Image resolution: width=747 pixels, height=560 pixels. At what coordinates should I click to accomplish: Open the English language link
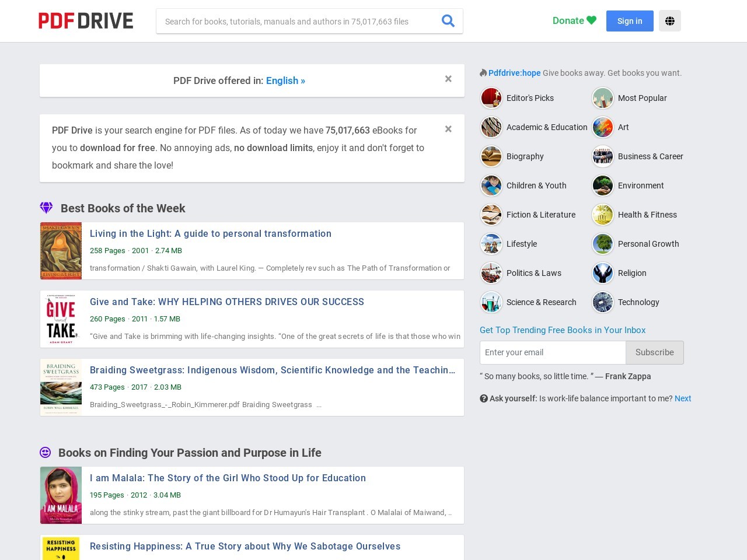tap(285, 80)
